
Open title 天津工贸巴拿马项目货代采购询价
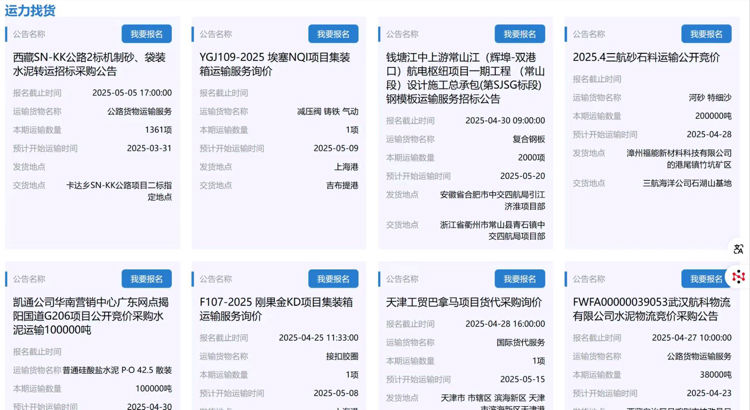point(463,302)
